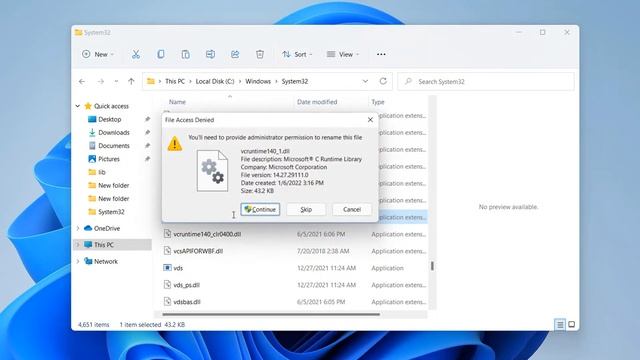Screen dimensions: 640x360
Task: Click the vcsAPIFORWBF.dll file icon
Action: (x=167, y=251)
